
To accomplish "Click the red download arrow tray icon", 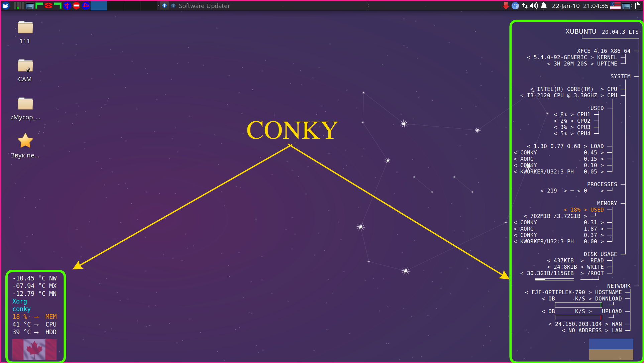I will click(x=506, y=6).
